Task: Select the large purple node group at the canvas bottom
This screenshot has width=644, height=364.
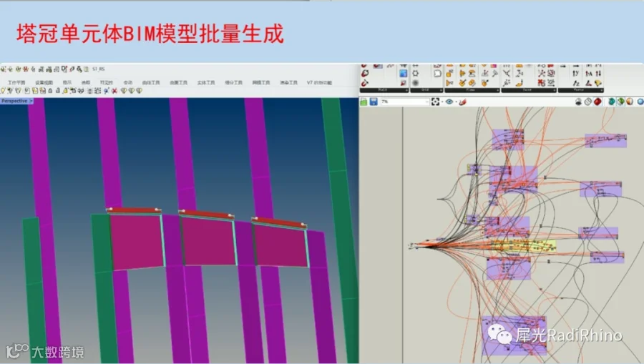Action: click(513, 335)
